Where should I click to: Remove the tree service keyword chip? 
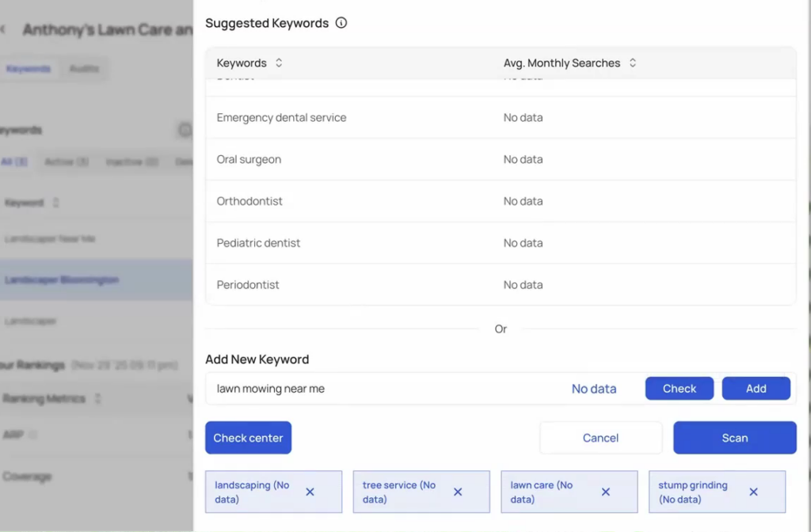click(x=458, y=492)
